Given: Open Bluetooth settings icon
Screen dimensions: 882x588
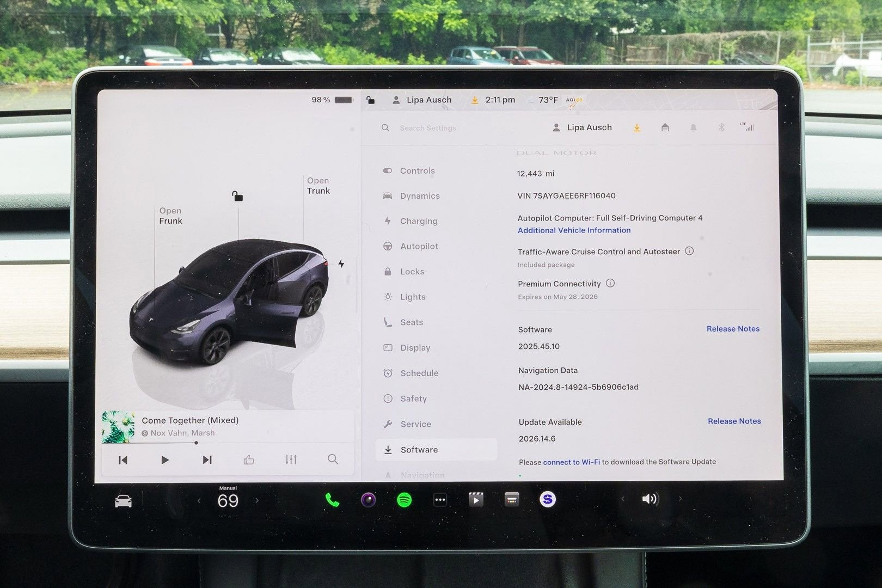Looking at the screenshot, I should [721, 127].
